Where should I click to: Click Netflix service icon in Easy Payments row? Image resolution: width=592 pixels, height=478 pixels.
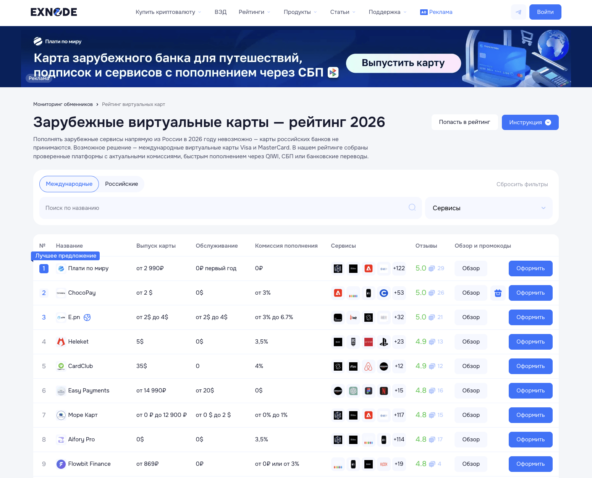pos(384,391)
